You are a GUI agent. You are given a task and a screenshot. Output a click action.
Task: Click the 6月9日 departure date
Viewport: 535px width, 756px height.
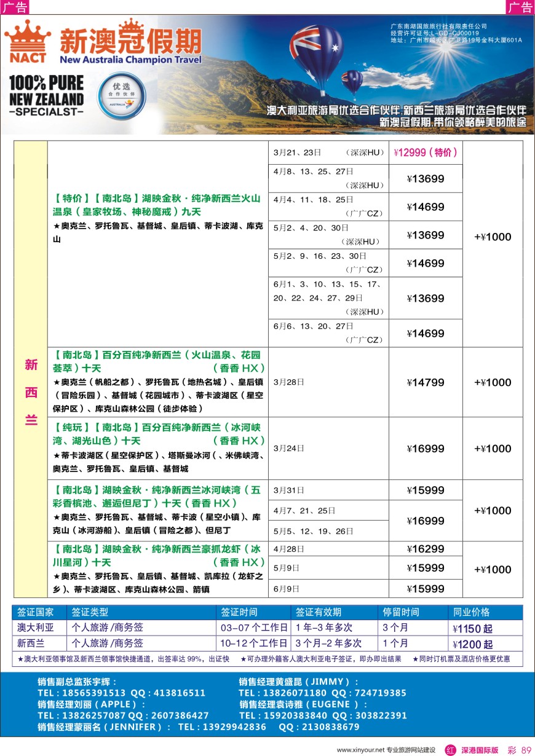[287, 588]
